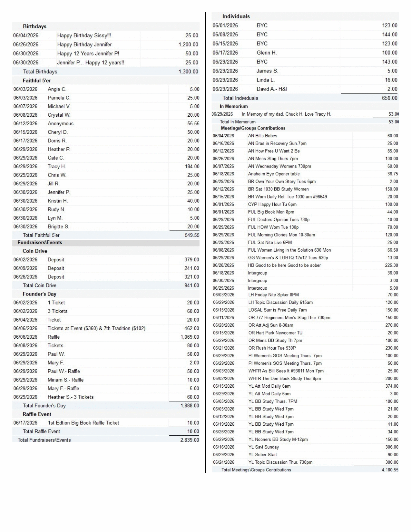Click 'OR Rush Hour Tue 530P'

click(x=272, y=348)
